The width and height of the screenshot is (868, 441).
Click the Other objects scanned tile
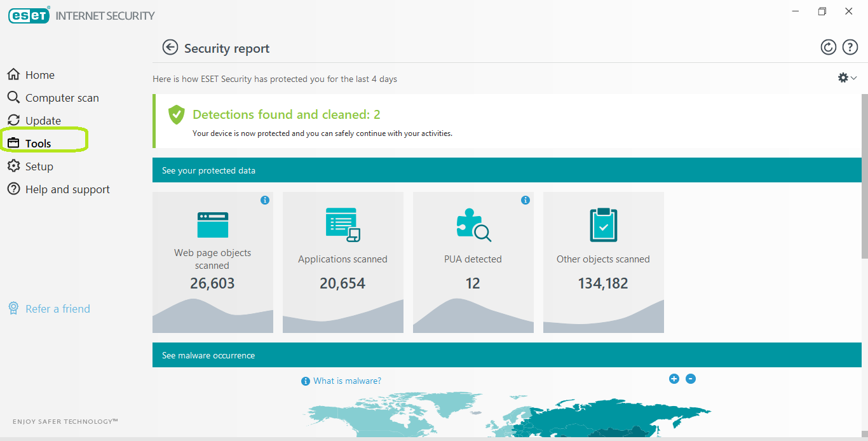[603, 262]
